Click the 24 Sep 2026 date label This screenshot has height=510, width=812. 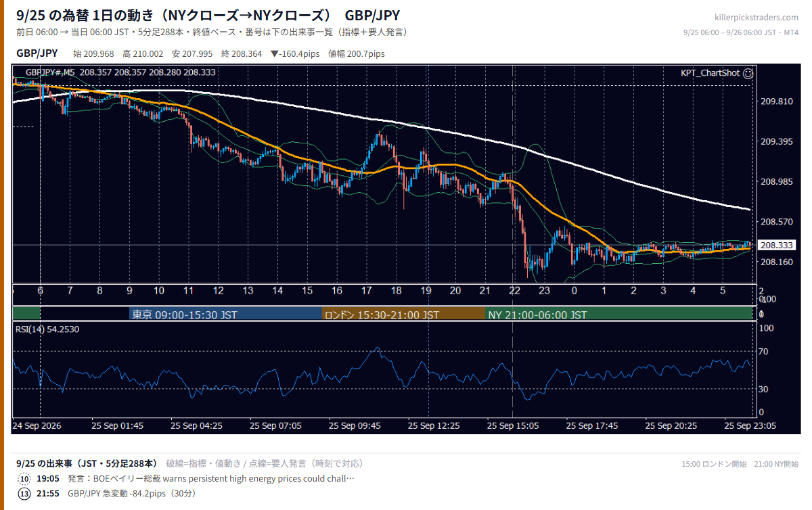(x=37, y=426)
